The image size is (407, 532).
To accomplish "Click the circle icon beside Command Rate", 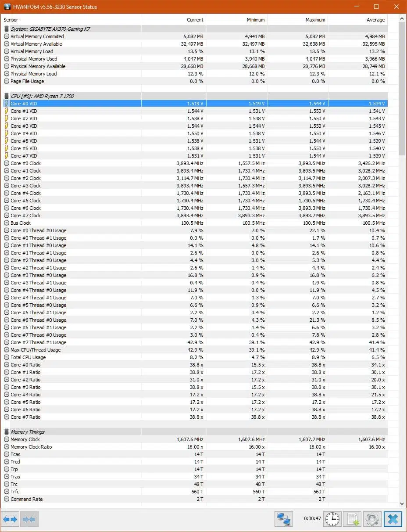I will pos(6,499).
